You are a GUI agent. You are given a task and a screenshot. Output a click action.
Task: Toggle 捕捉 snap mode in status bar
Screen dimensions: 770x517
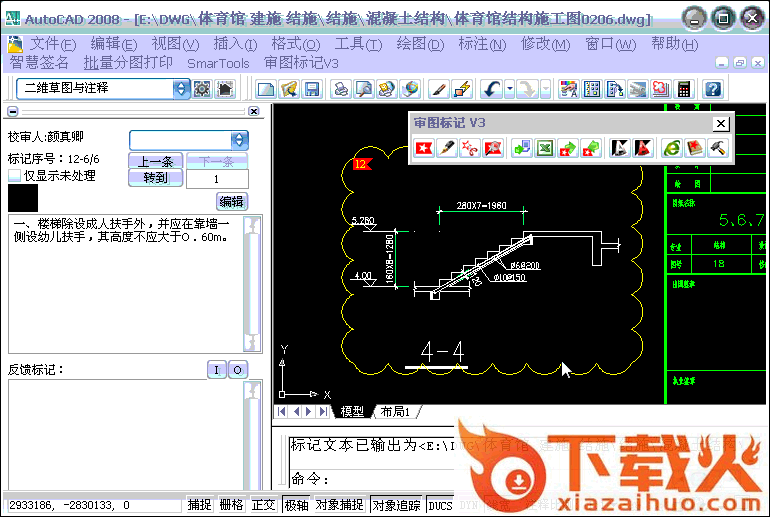(200, 505)
